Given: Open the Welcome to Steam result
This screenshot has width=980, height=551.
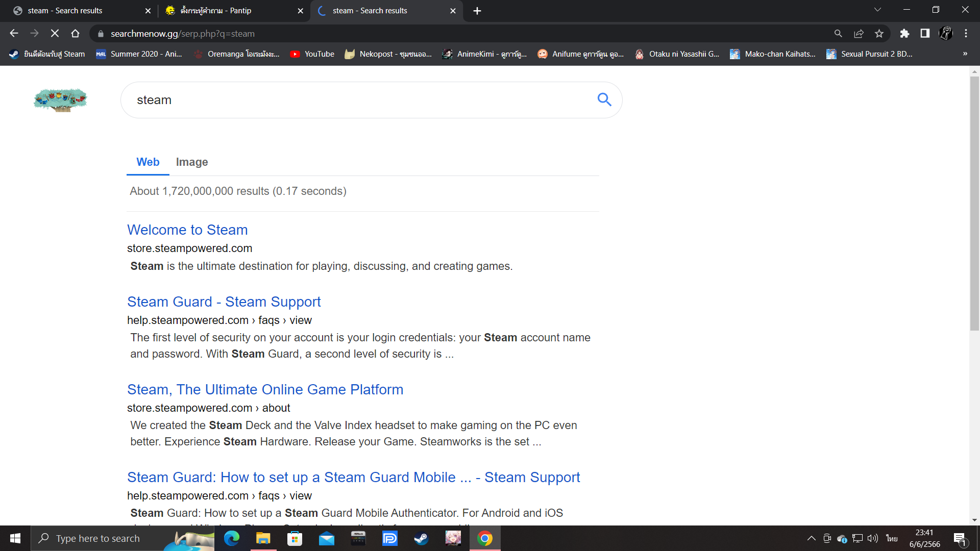Looking at the screenshot, I should click(x=187, y=230).
